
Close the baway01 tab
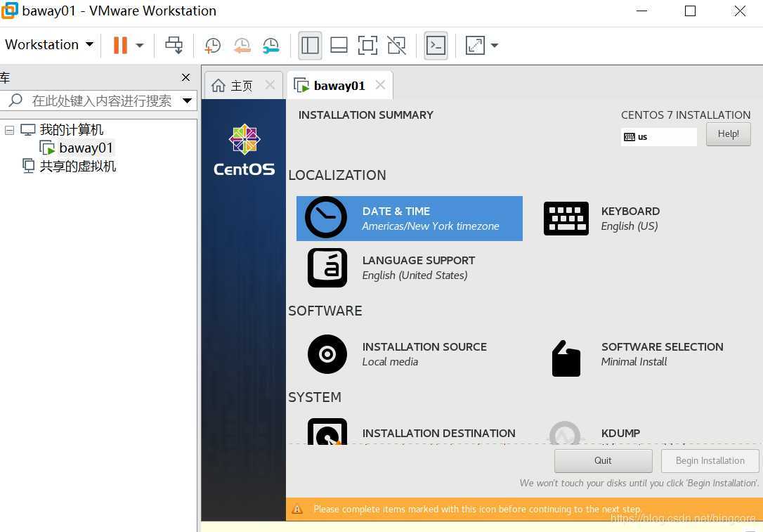pos(381,85)
